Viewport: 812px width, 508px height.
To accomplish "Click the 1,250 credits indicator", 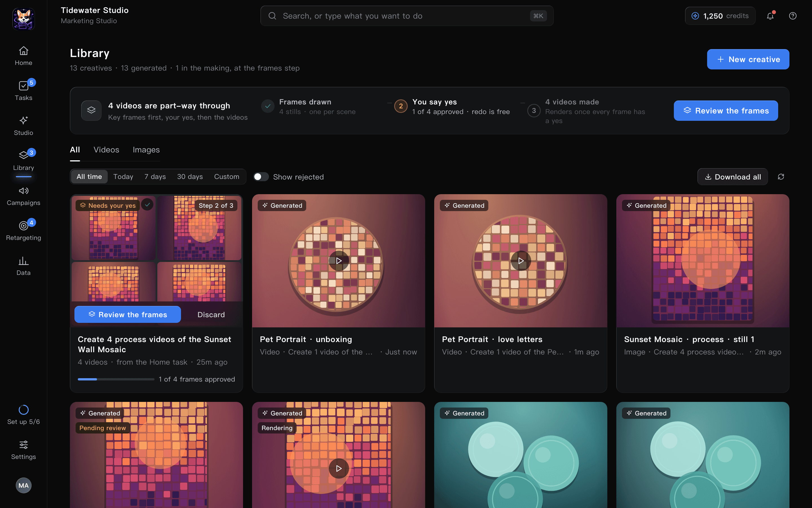I will pyautogui.click(x=720, y=16).
